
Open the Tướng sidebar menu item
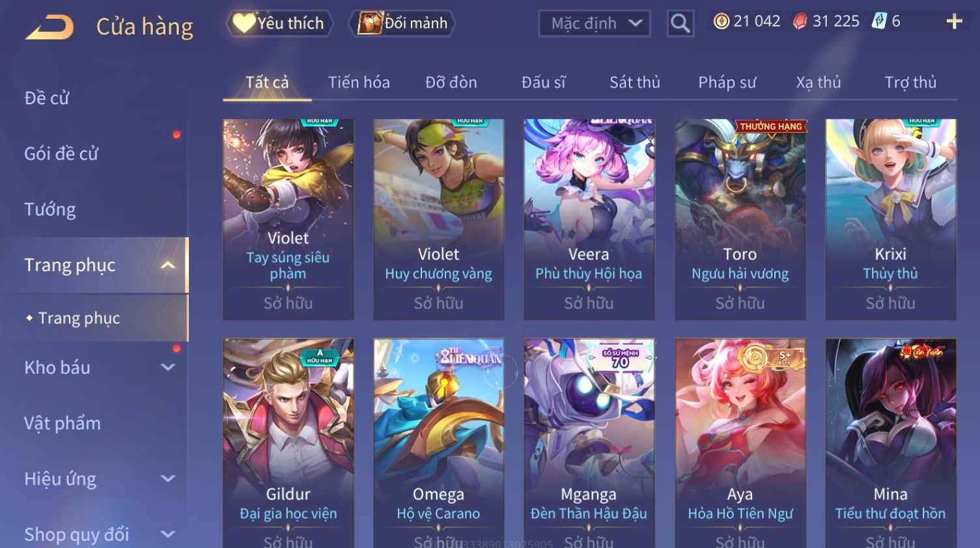(50, 210)
